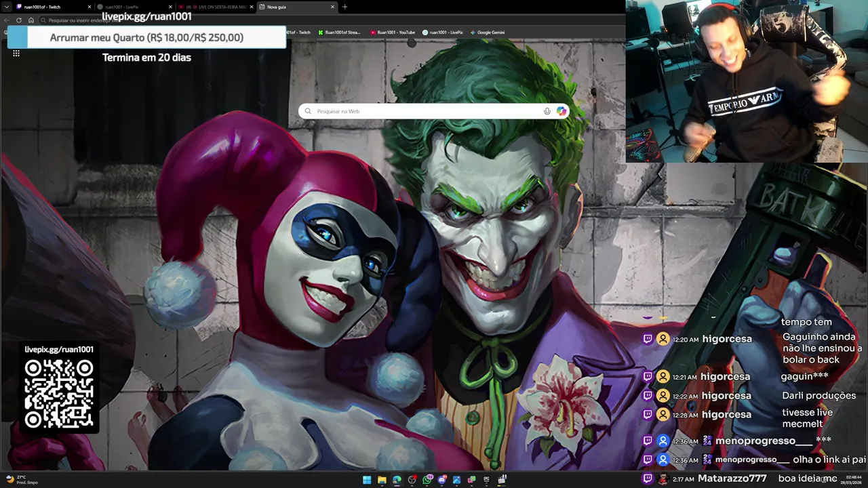Open the Google Gemini bookmark
The width and height of the screenshot is (868, 488).
pyautogui.click(x=488, y=33)
